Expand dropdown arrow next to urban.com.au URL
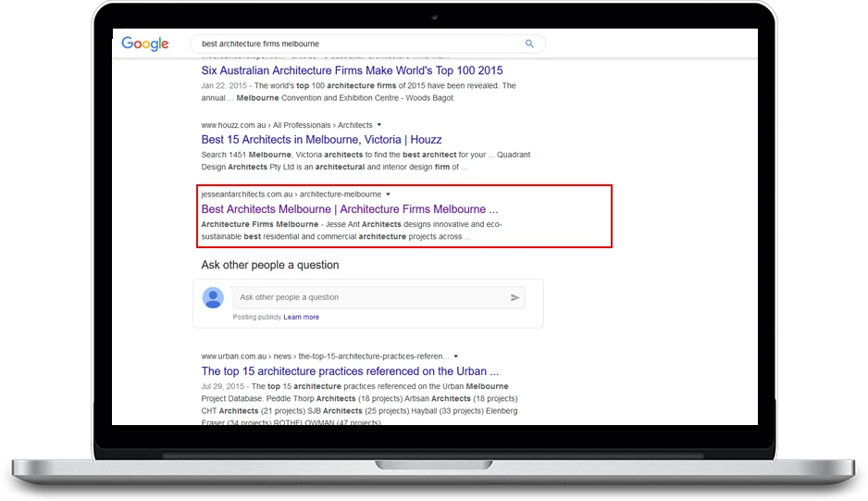The height and width of the screenshot is (501, 868). [x=455, y=357]
